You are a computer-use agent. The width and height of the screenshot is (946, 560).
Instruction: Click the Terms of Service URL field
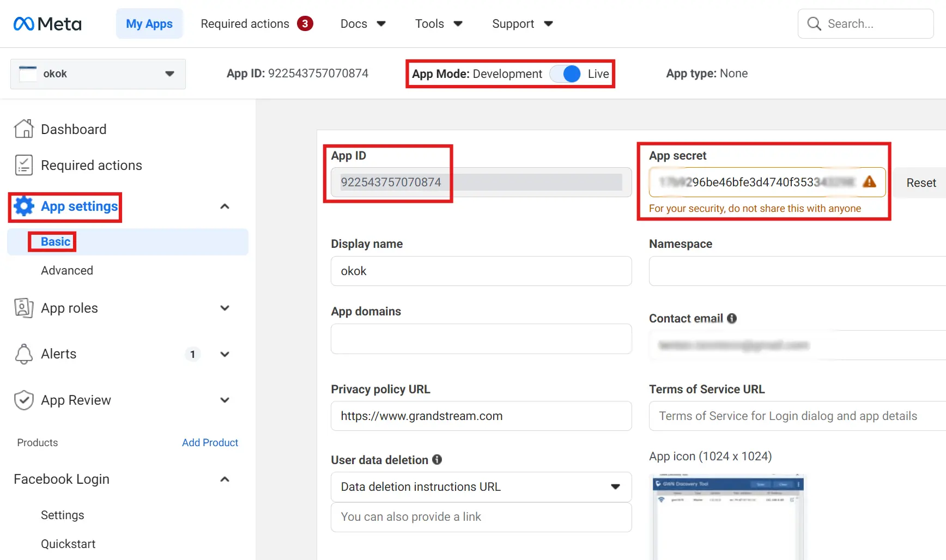click(797, 416)
